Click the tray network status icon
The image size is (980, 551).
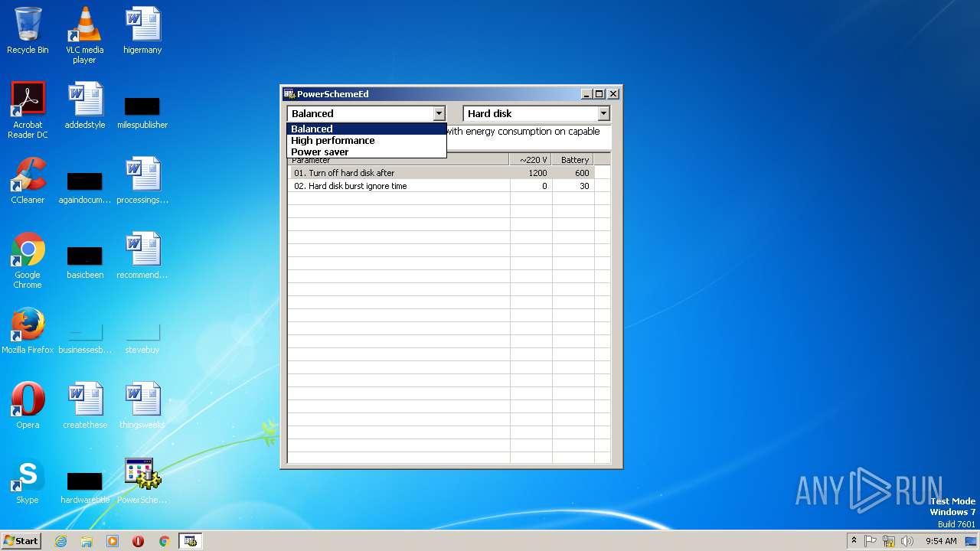[889, 541]
